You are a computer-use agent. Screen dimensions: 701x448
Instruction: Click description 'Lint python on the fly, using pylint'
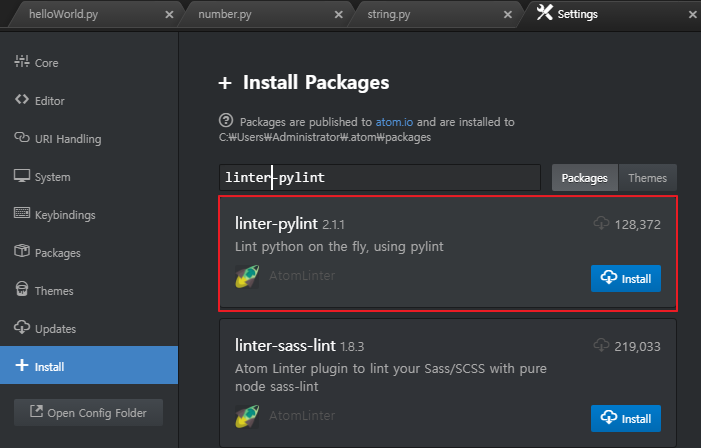point(339,246)
